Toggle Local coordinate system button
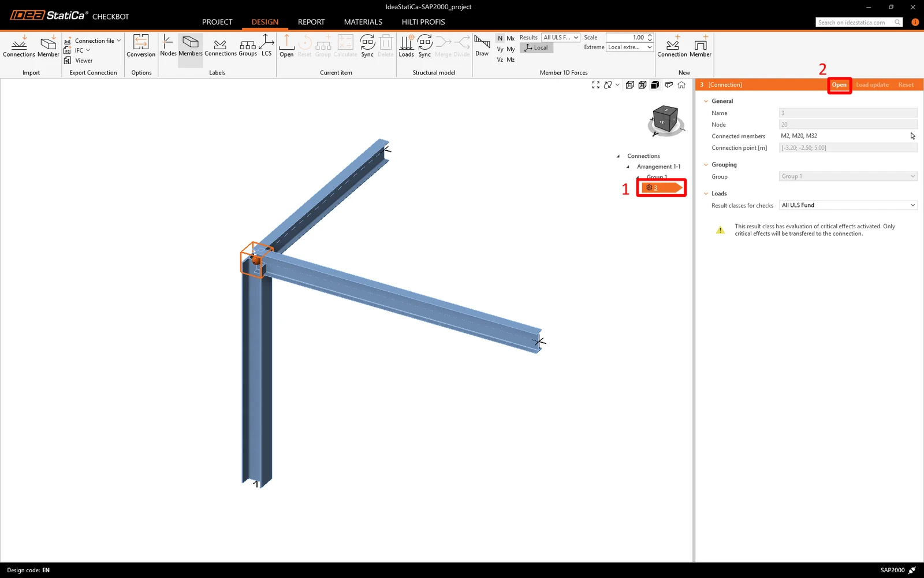 536,48
